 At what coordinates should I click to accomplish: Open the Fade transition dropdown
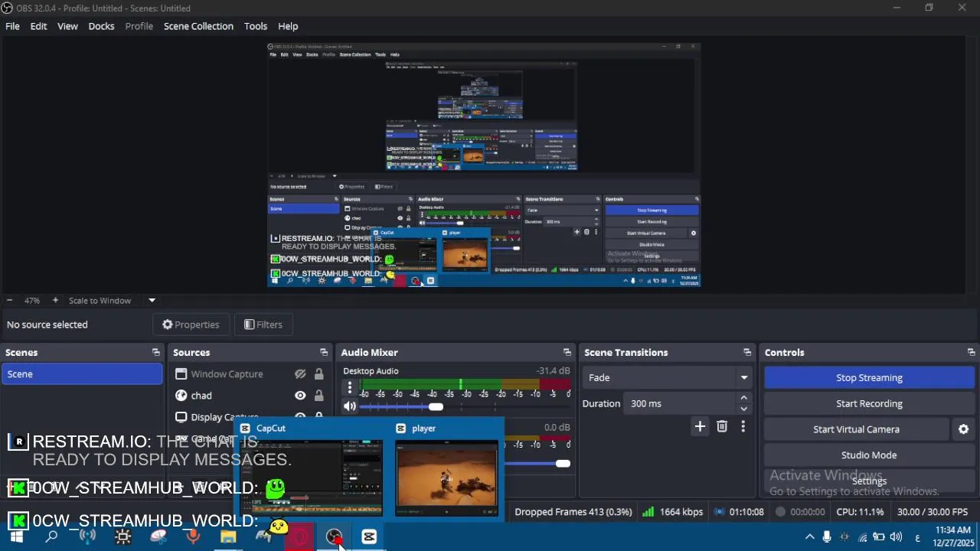pos(668,377)
